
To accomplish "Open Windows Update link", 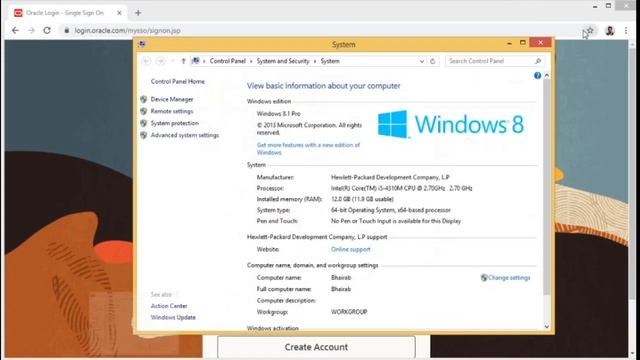I will click(173, 317).
